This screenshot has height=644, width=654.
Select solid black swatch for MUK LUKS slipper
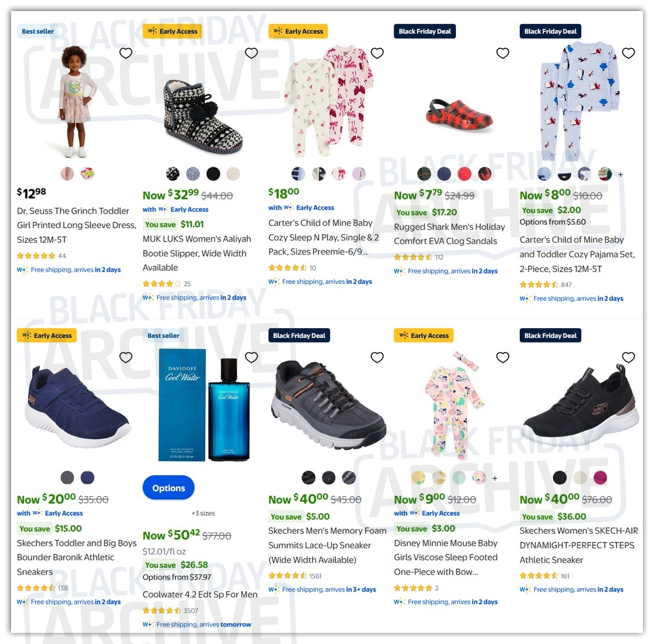[213, 174]
